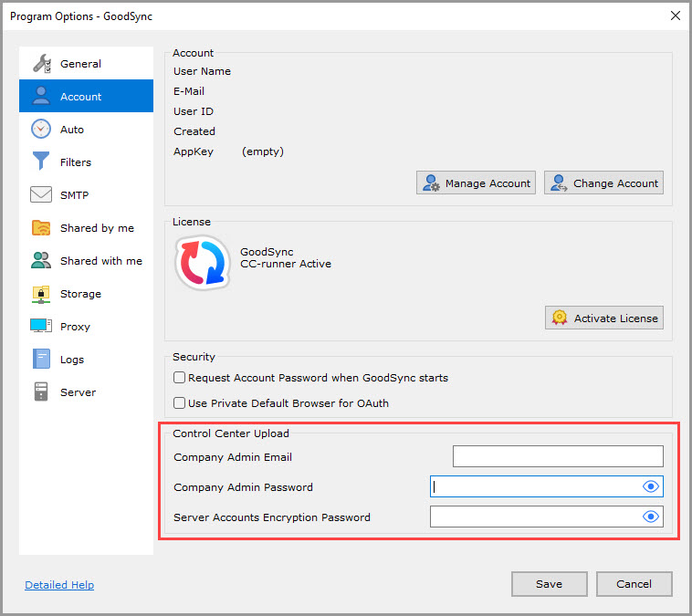This screenshot has width=692, height=616.
Task: Reveal the Company Admin Password with eye icon
Action: [650, 487]
